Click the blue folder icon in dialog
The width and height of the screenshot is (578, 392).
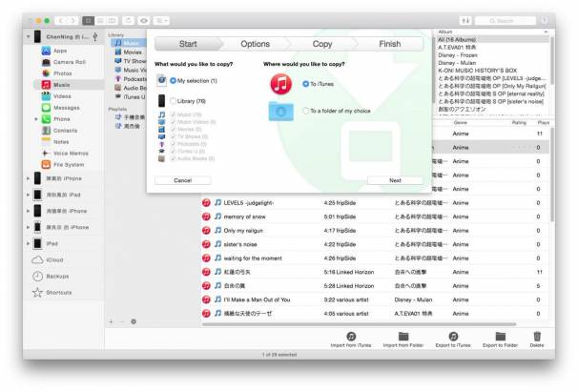(280, 111)
